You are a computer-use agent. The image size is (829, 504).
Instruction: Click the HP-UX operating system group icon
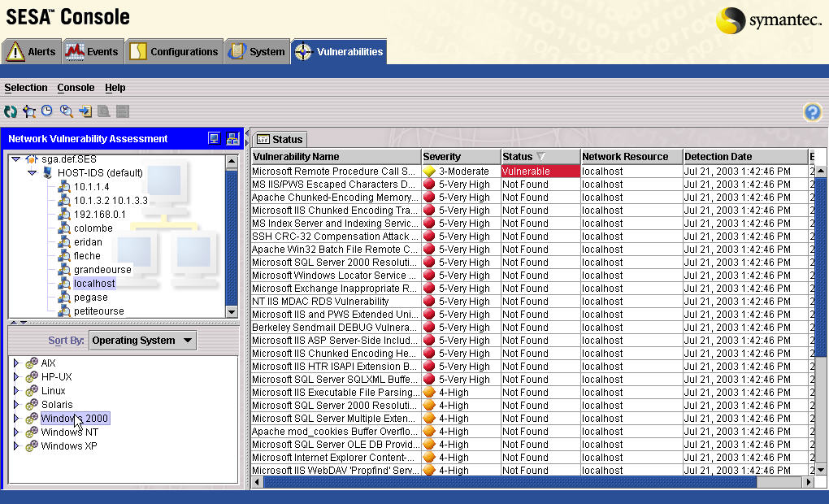(x=32, y=376)
